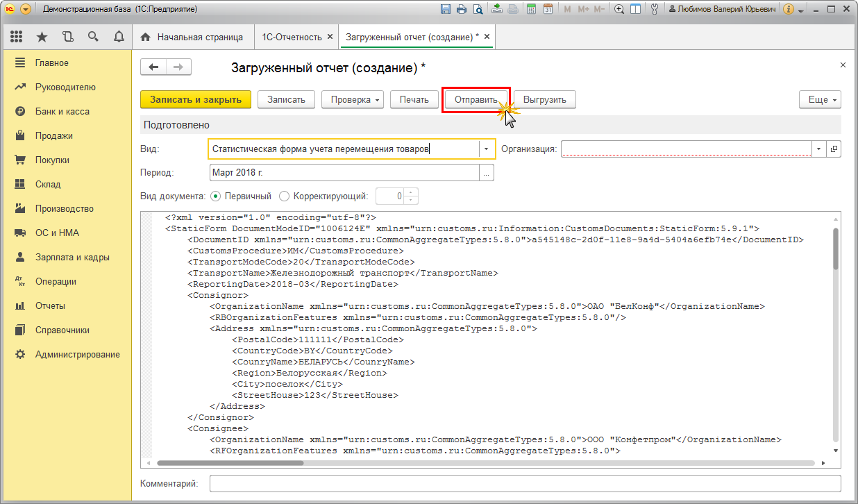The image size is (858, 504).
Task: Open the period chooser ellipsis button
Action: [x=487, y=174]
